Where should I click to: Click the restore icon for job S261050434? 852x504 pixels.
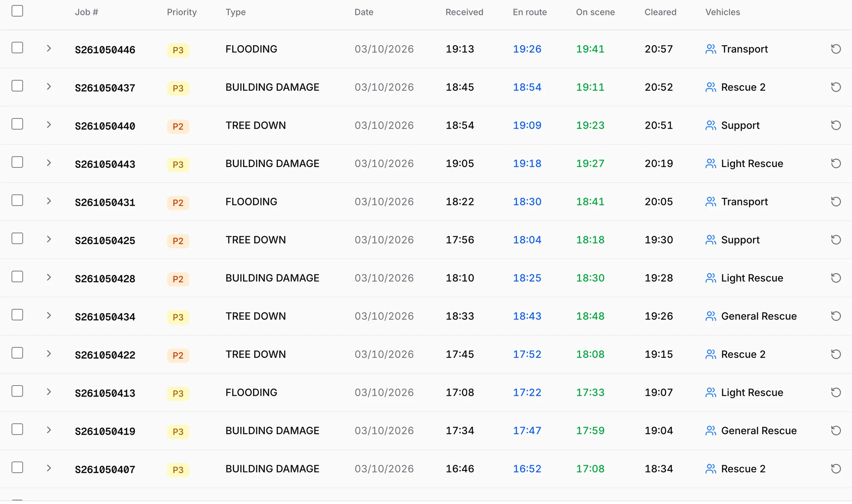tap(836, 316)
